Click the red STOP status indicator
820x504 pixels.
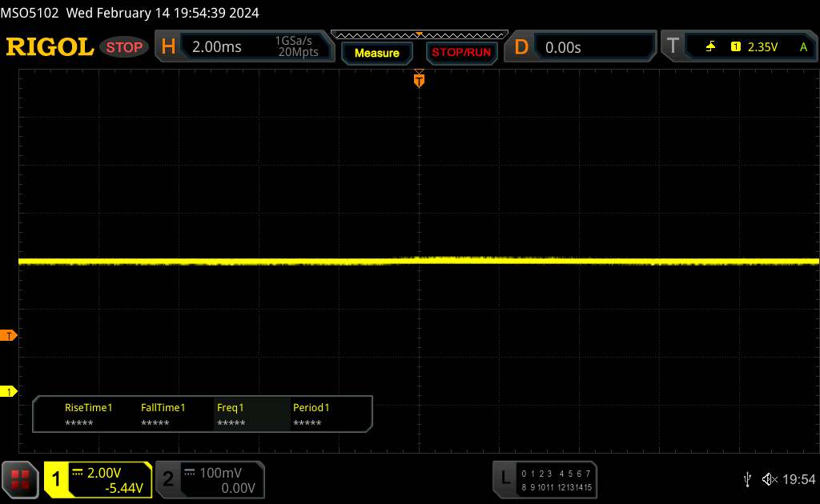pyautogui.click(x=124, y=47)
